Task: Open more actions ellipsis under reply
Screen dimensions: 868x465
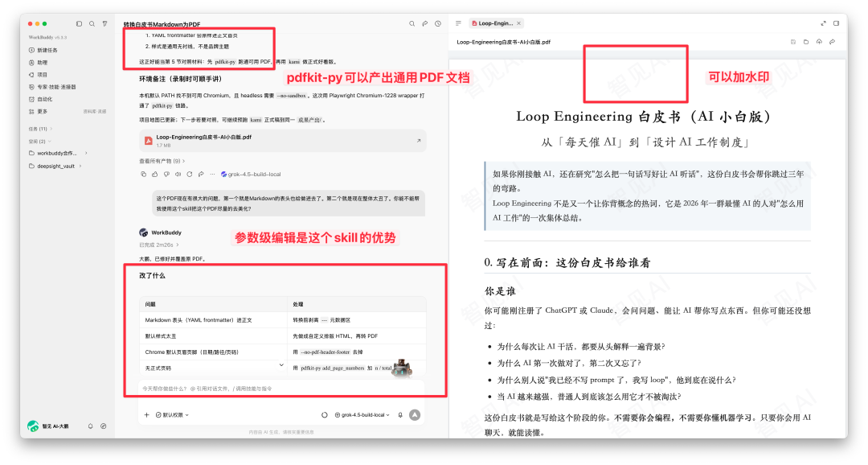Action: 212,174
